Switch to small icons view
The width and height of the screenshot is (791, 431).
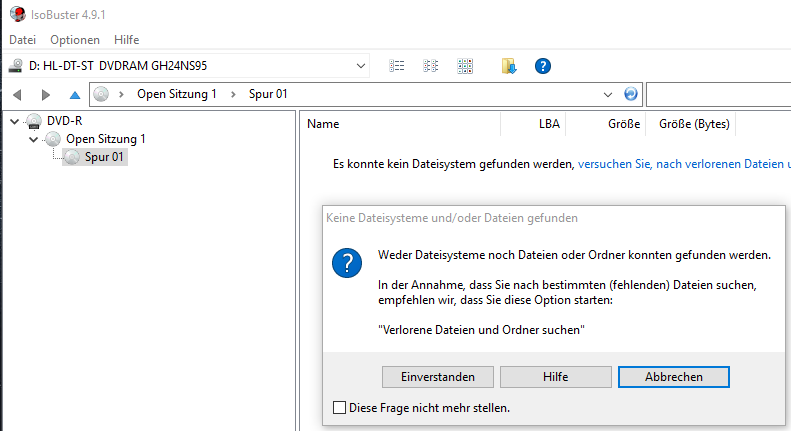[430, 66]
